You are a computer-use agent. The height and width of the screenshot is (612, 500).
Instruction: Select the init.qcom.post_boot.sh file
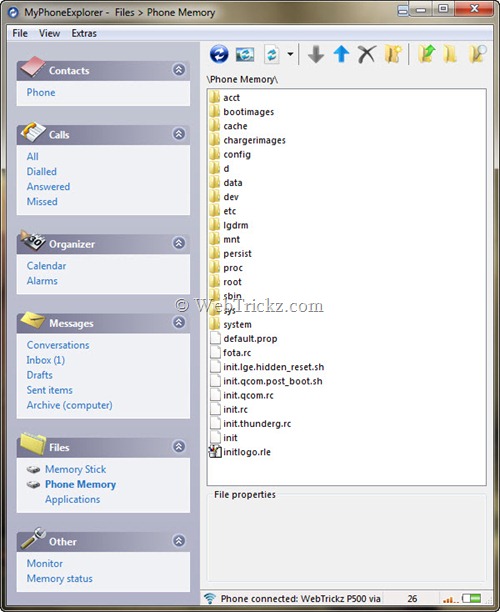tap(273, 381)
